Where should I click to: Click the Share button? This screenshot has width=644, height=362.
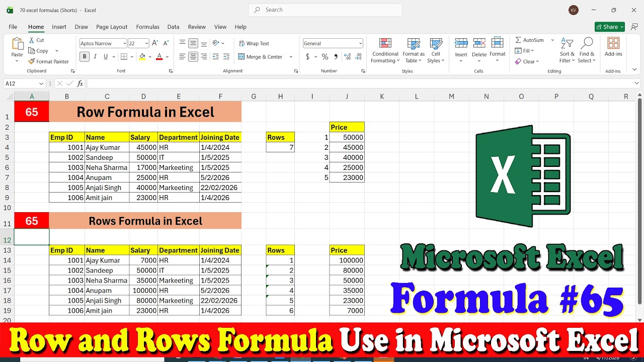pos(609,27)
